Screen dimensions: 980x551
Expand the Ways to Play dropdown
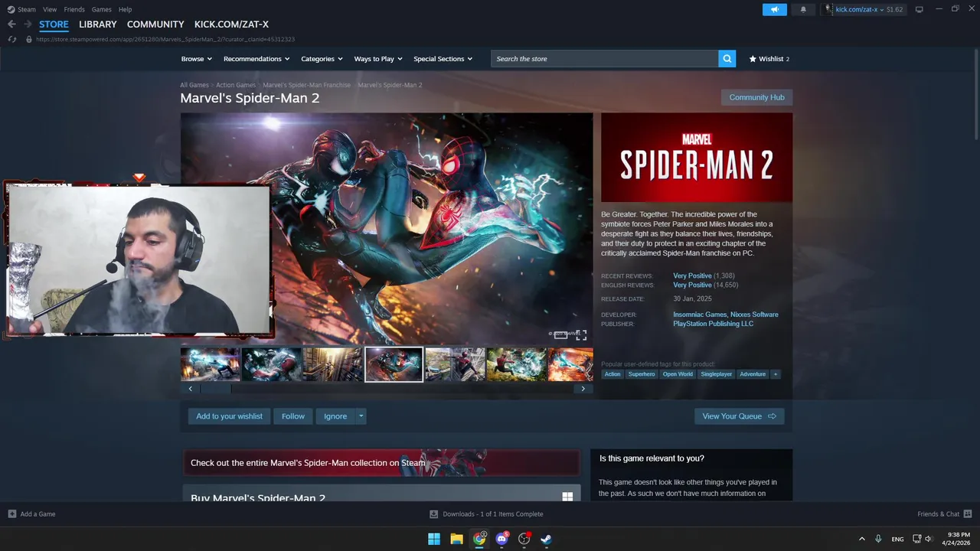coord(378,59)
